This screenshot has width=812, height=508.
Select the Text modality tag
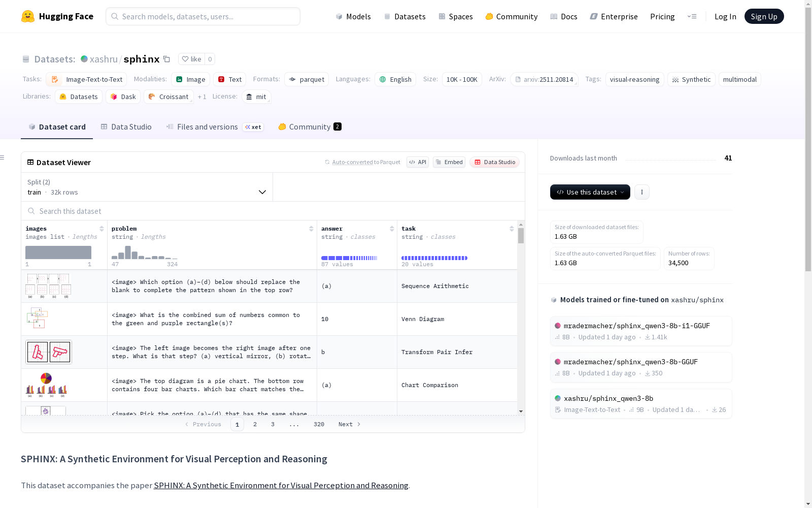(x=229, y=79)
